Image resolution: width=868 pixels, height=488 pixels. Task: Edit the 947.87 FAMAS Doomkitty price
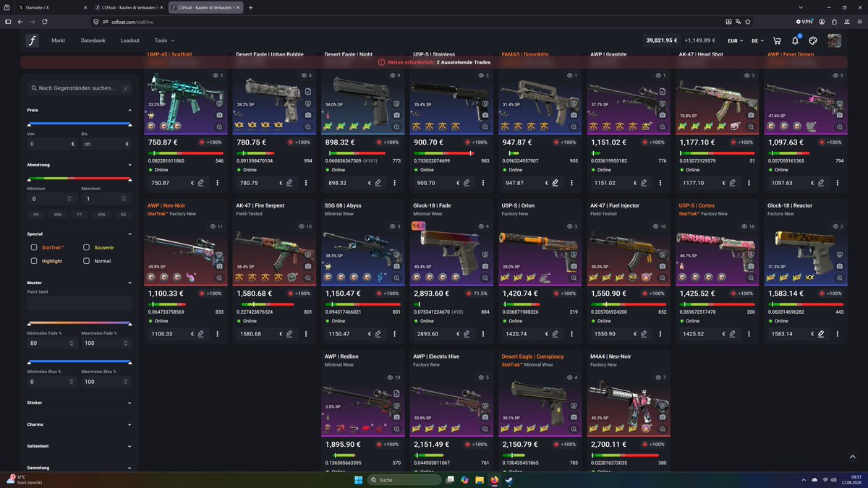coord(555,183)
